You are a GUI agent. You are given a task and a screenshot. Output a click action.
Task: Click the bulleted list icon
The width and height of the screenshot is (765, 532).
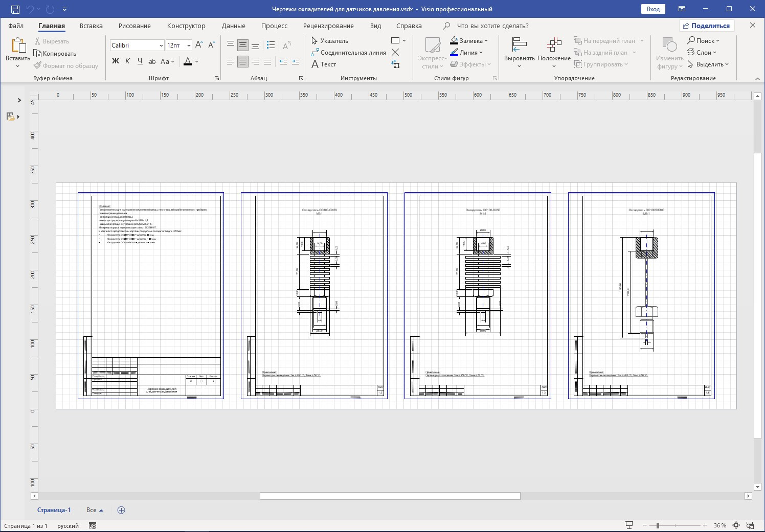pos(271,45)
